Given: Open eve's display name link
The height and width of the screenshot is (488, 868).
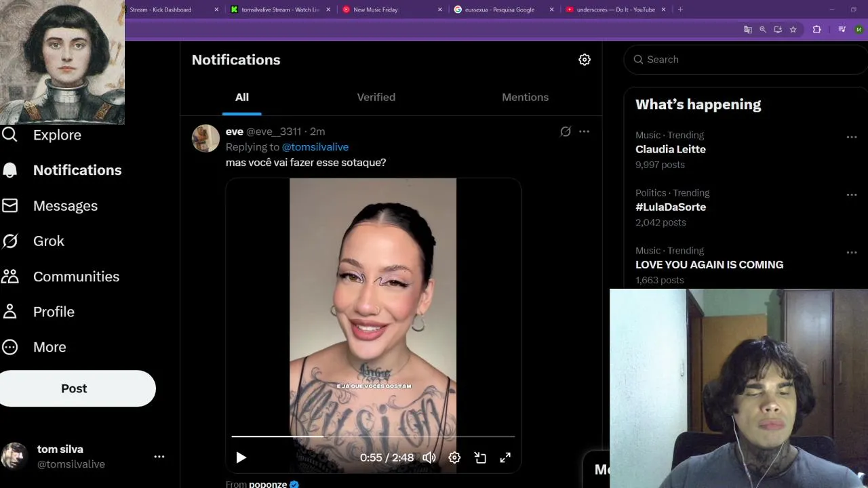Looking at the screenshot, I should [235, 131].
